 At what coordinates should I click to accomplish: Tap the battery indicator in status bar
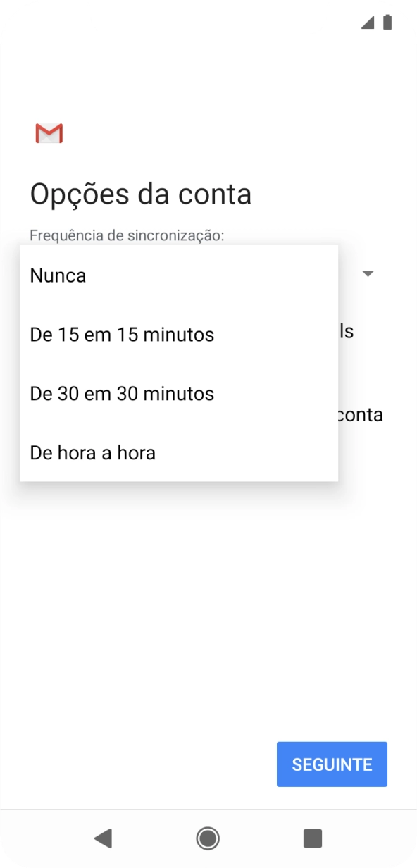386,22
